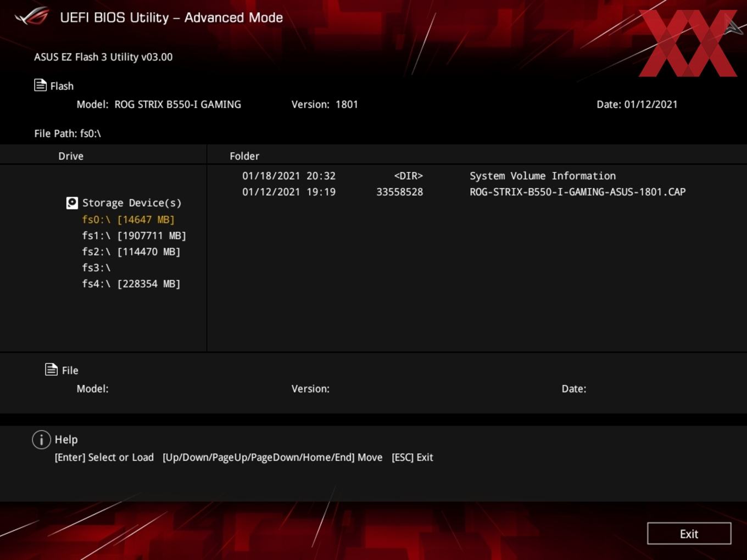Screen dimensions: 747x560
Task: Click the [Up/Down/PageUp/PageDown/Home/End] Move hint
Action: [272, 457]
